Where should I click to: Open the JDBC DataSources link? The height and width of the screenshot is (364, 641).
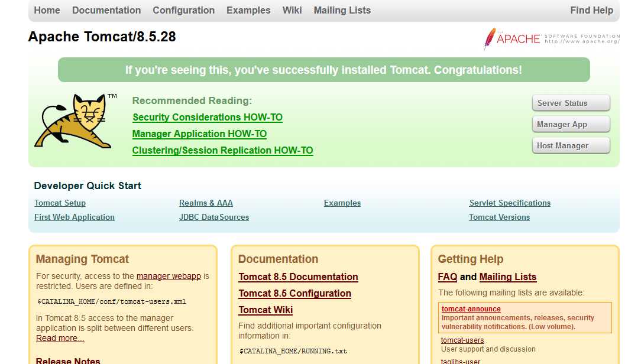pos(214,217)
